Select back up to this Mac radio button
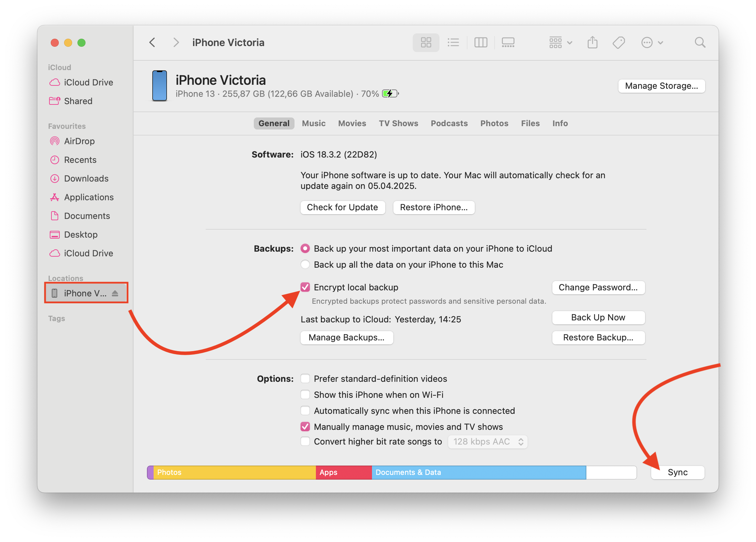Screen dimensions: 756x542 (305, 264)
